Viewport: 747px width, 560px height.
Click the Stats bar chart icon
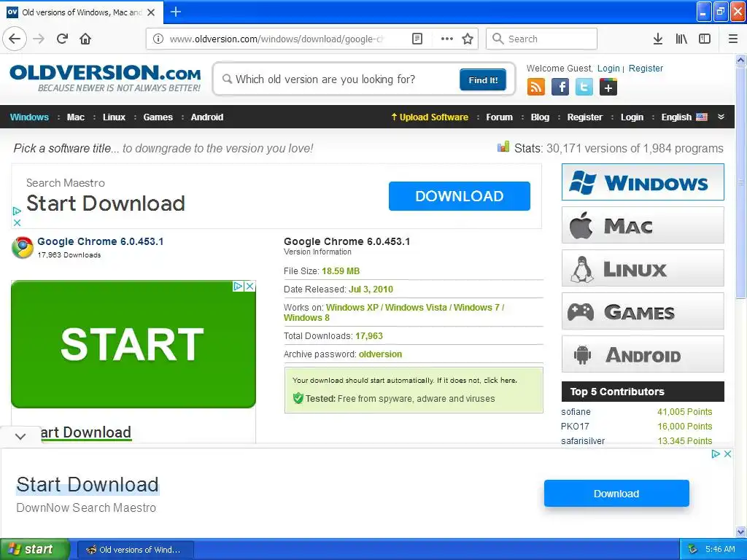pos(503,147)
